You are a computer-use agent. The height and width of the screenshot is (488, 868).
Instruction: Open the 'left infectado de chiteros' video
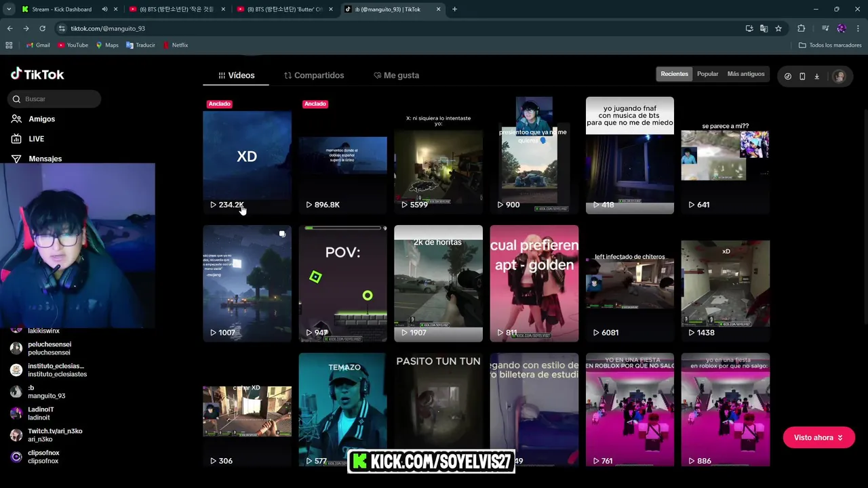point(629,283)
